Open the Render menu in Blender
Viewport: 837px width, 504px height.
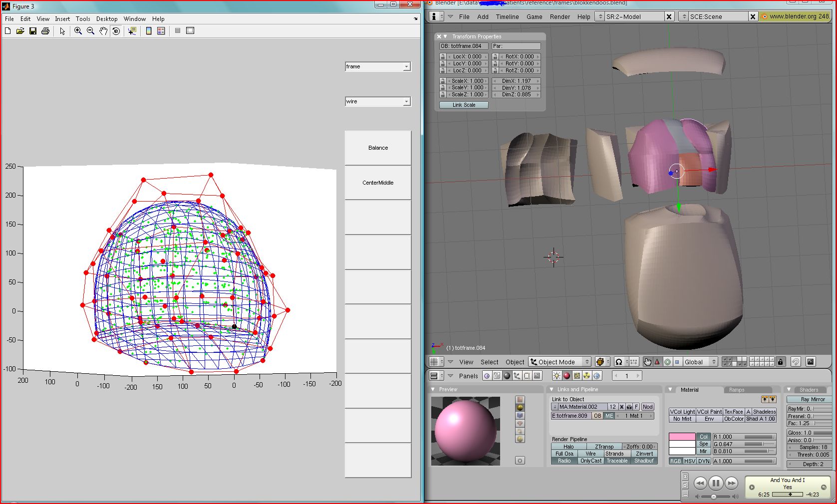coord(559,16)
